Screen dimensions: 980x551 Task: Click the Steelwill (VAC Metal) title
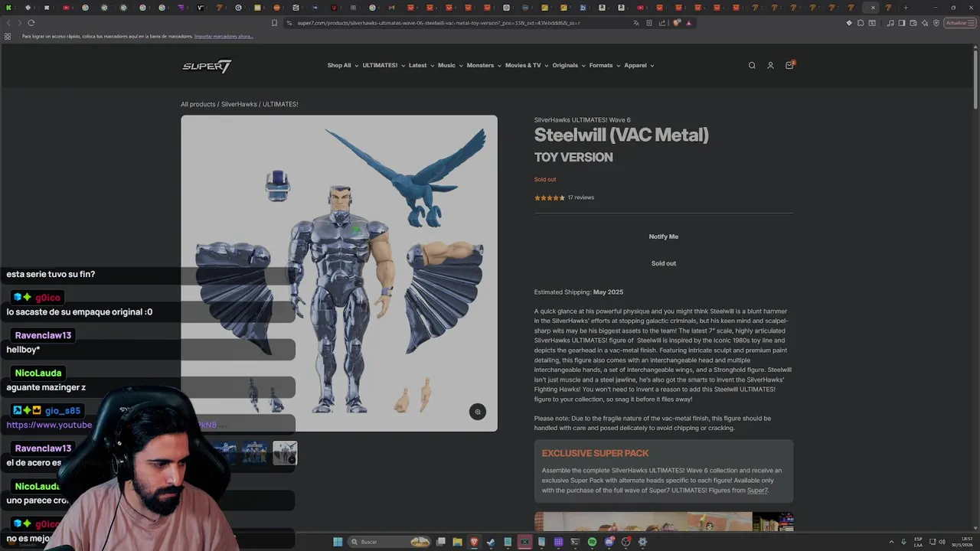622,135
